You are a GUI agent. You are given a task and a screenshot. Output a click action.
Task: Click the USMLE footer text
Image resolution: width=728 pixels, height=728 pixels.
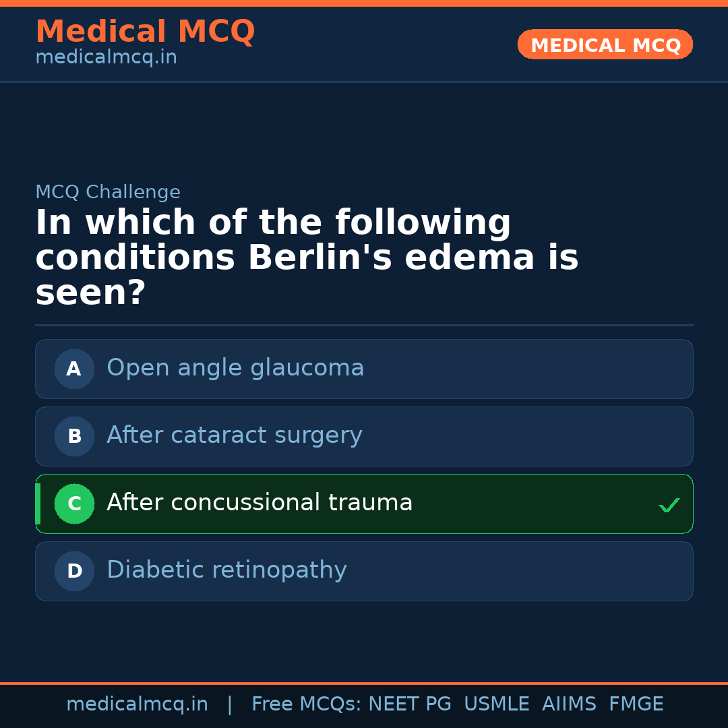496,704
